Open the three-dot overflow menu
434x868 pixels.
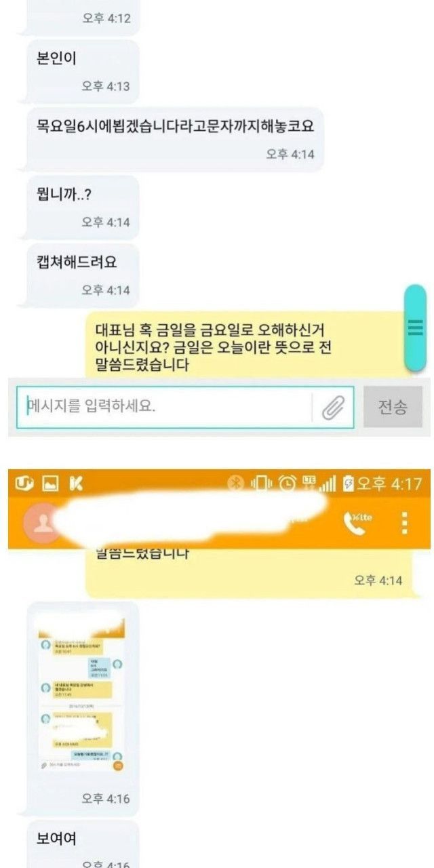pos(405,523)
